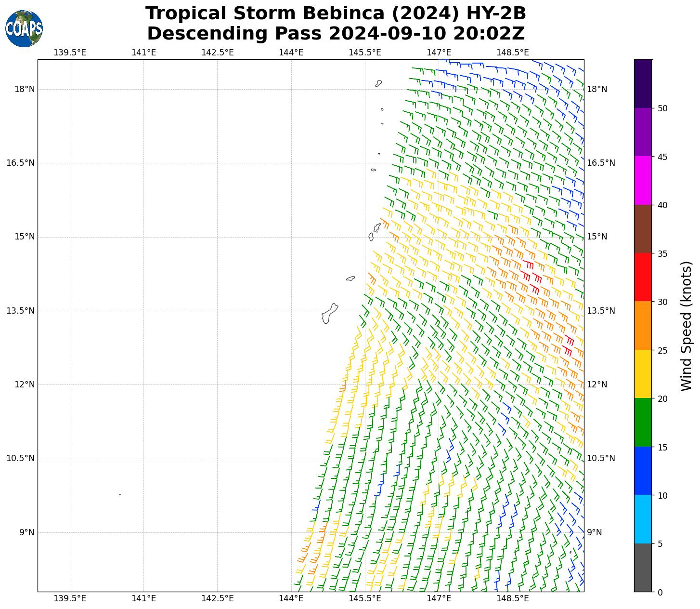This screenshot has width=700, height=609.
Task: Click the bottom axis label 148.5°E
Action: pyautogui.click(x=512, y=598)
